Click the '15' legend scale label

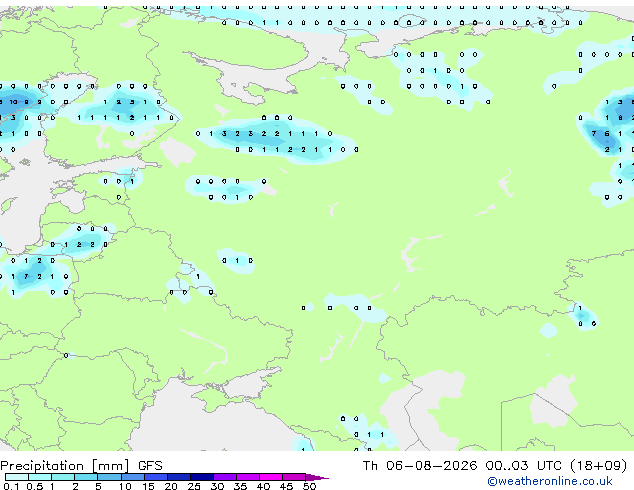[148, 486]
